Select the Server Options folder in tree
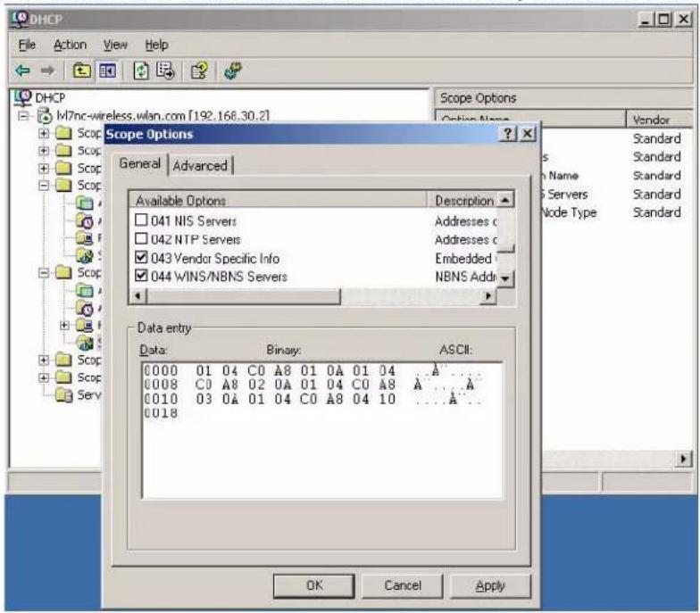This screenshot has width=700, height=613. (x=64, y=395)
